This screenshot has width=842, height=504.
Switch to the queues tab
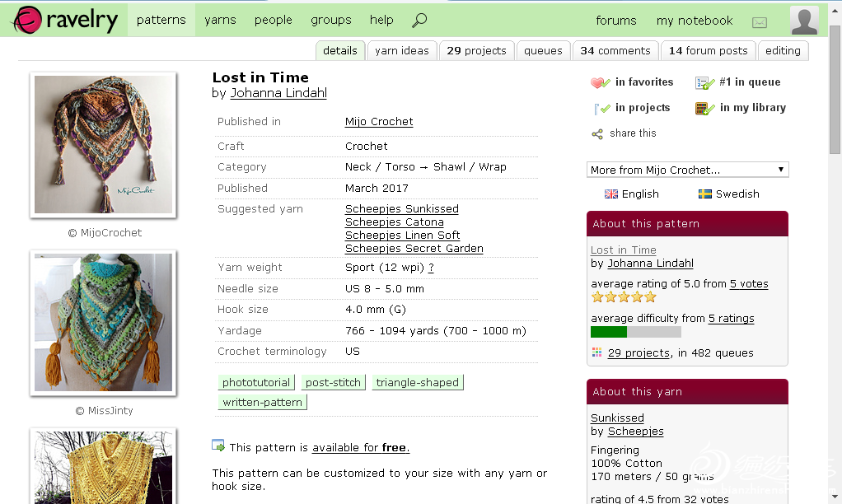click(543, 50)
